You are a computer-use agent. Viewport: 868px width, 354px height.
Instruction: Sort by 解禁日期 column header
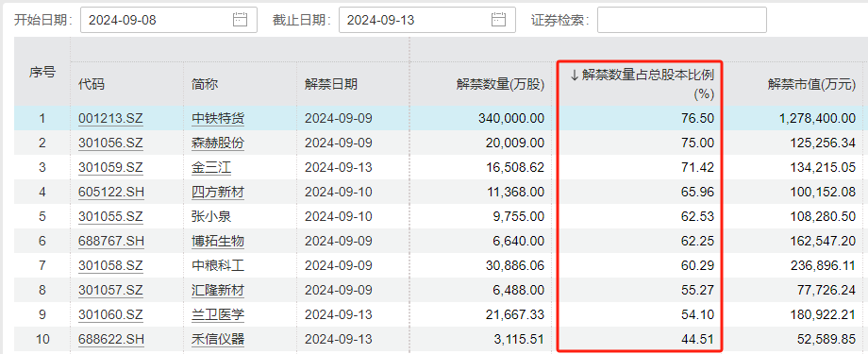coord(331,84)
